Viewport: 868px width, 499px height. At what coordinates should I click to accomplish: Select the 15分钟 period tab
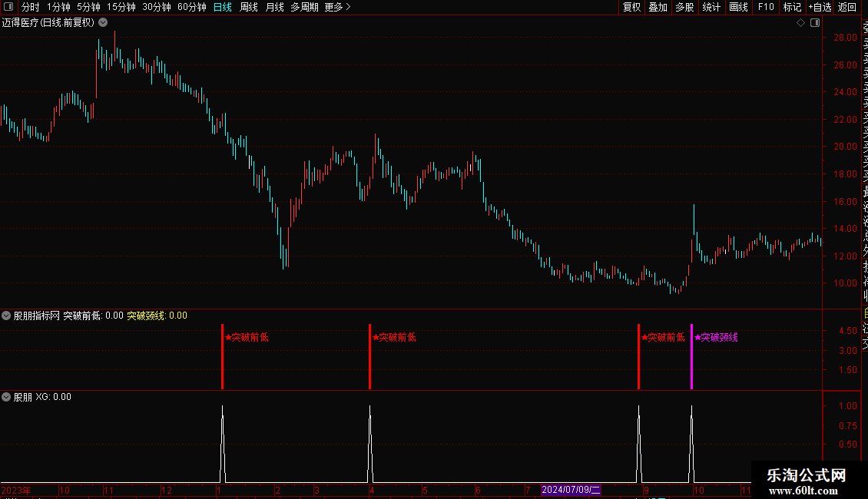click(x=121, y=7)
